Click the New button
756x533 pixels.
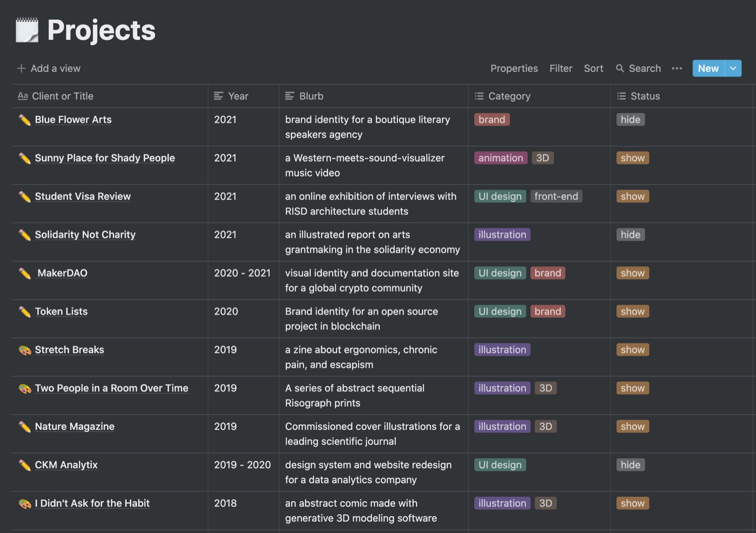(708, 69)
